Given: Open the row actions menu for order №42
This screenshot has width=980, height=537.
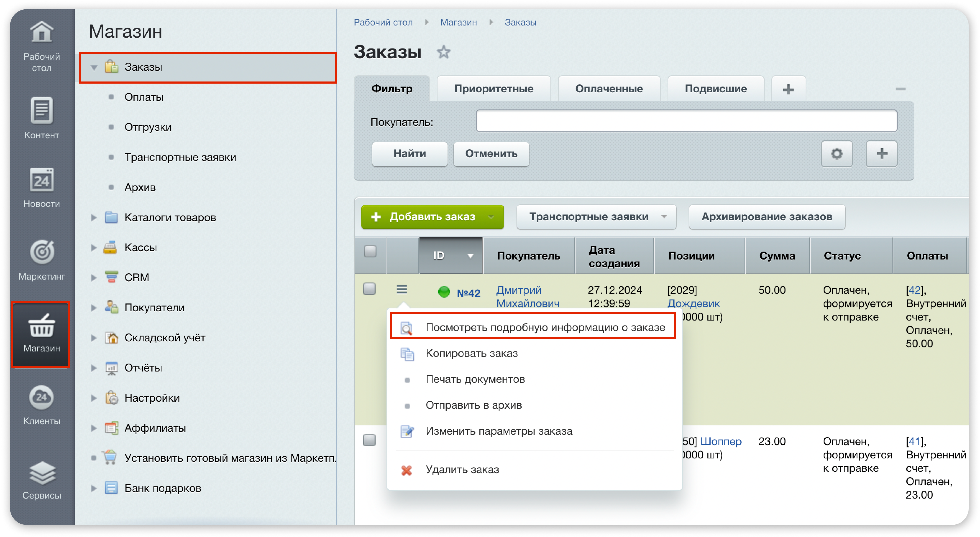Looking at the screenshot, I should coord(402,290).
